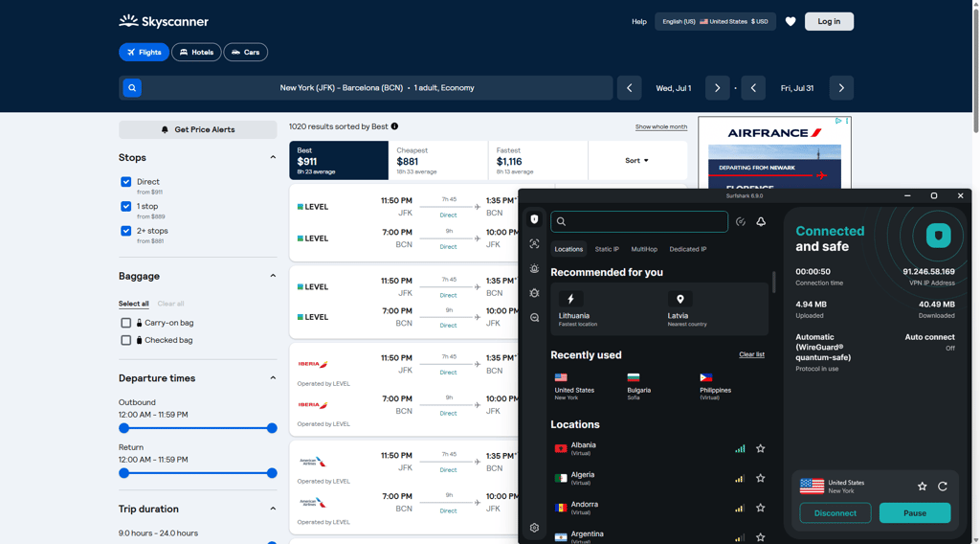The width and height of the screenshot is (980, 544).
Task: Uncheck the Direct stops checkbox
Action: point(126,182)
